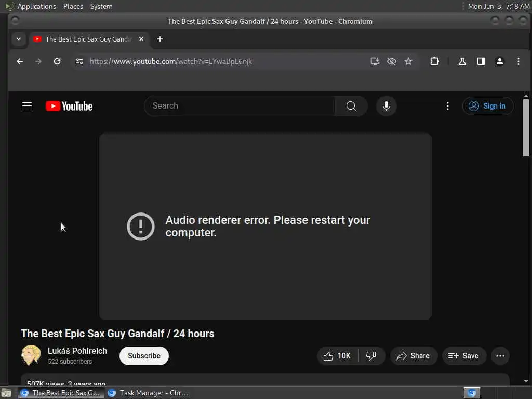Expand the tab search dropdown arrow
The image size is (532, 399).
[19, 39]
